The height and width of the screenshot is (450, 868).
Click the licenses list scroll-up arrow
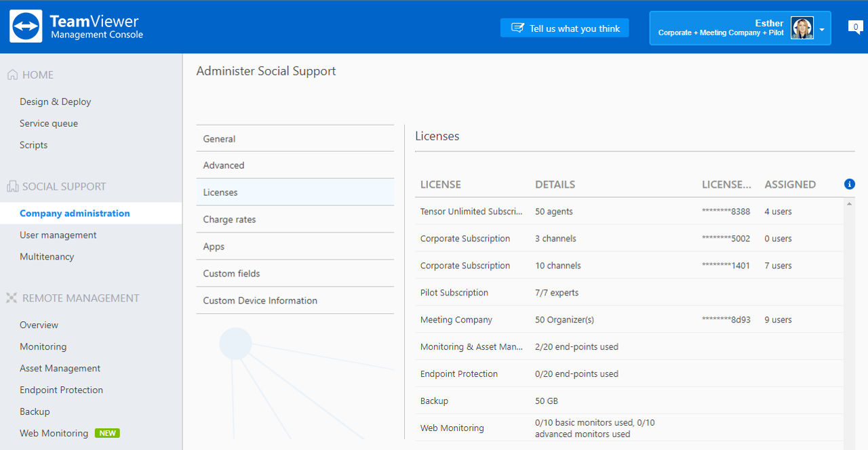click(x=850, y=203)
